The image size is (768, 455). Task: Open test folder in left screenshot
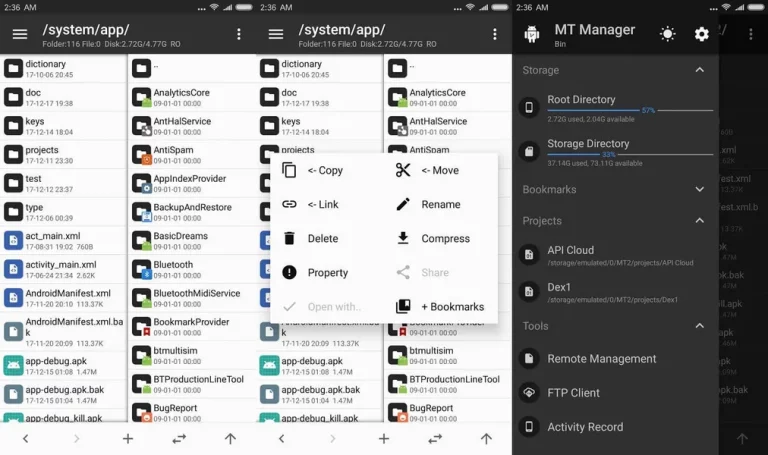[64, 183]
